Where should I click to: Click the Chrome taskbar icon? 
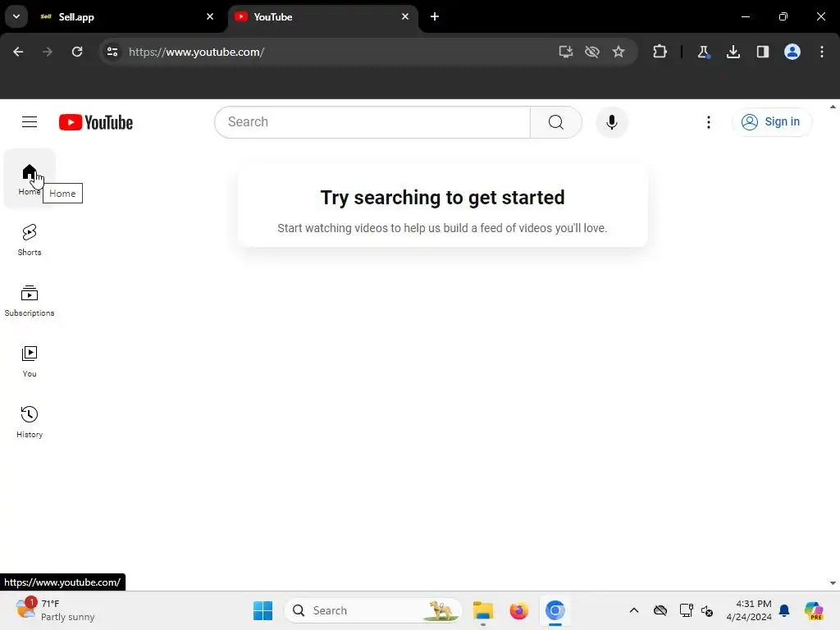[555, 610]
